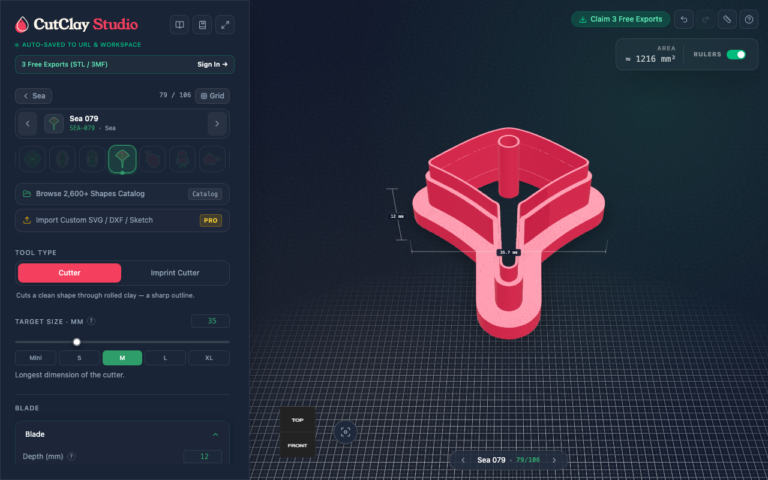768x480 pixels.
Task: Switch to TOP view on the view cube
Action: pos(297,420)
